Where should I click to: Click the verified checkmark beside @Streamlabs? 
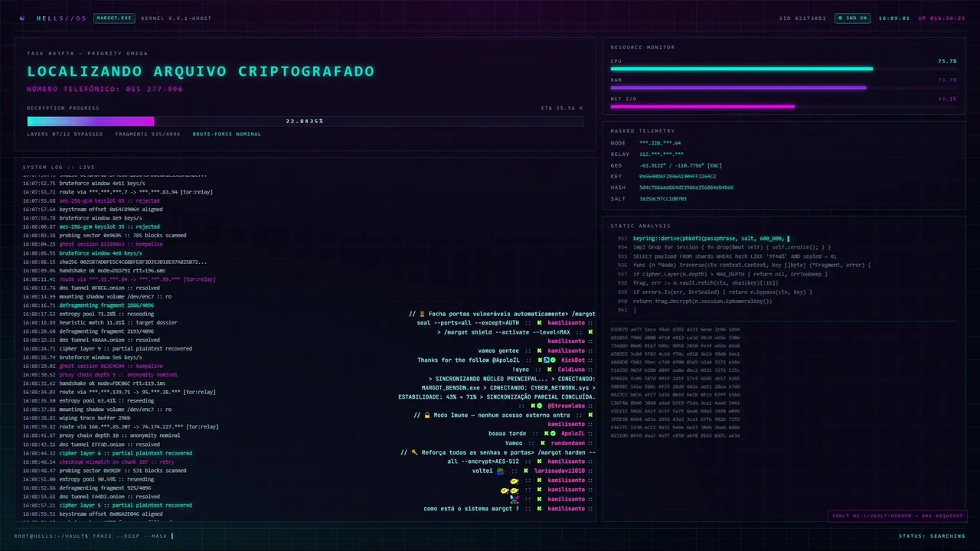[539, 406]
